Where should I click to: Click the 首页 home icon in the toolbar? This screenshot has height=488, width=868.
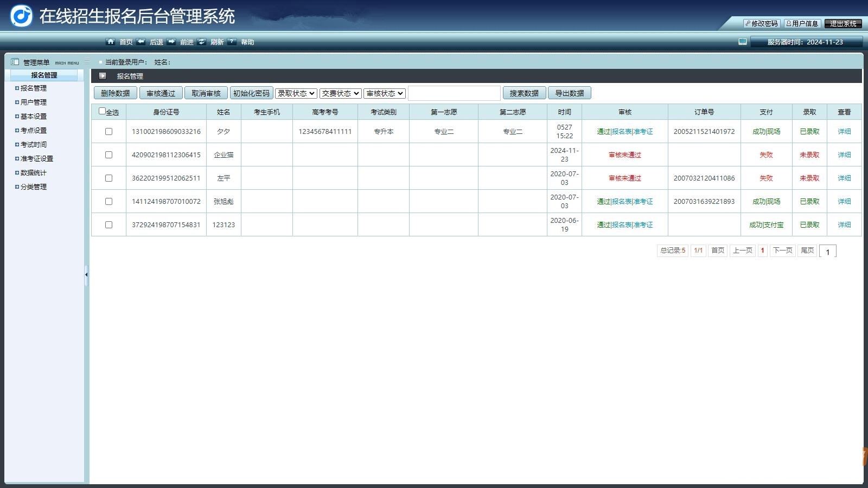(x=111, y=42)
